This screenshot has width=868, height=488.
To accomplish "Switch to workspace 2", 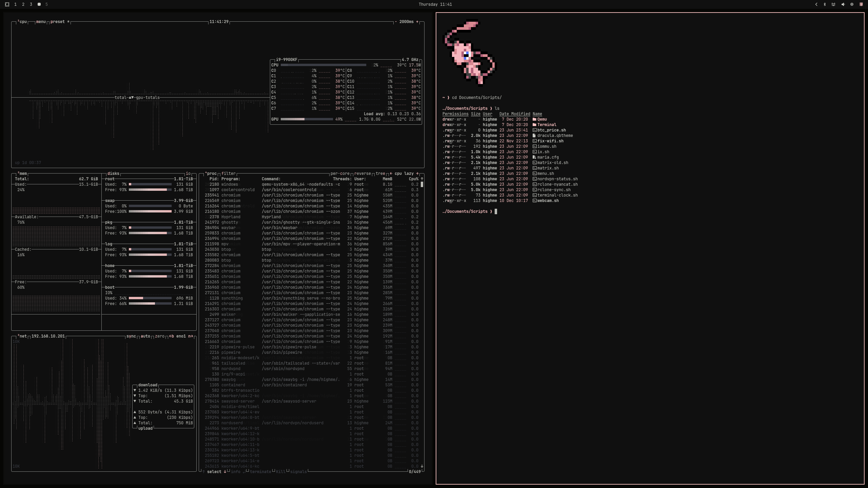I will coord(23,4).
